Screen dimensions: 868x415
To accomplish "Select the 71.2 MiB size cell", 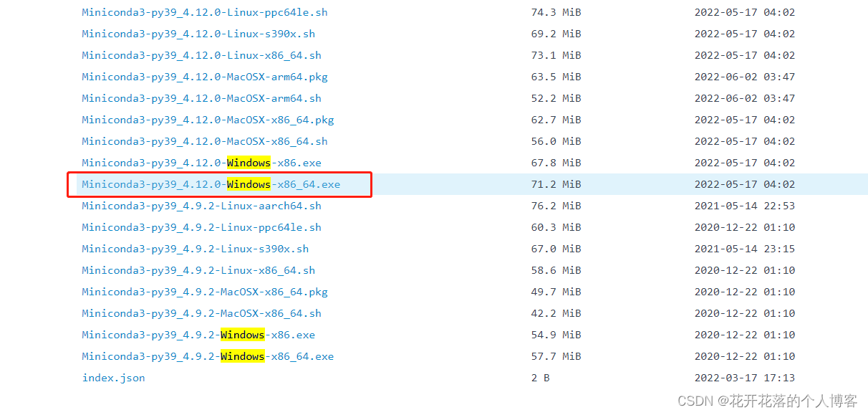I will point(556,184).
